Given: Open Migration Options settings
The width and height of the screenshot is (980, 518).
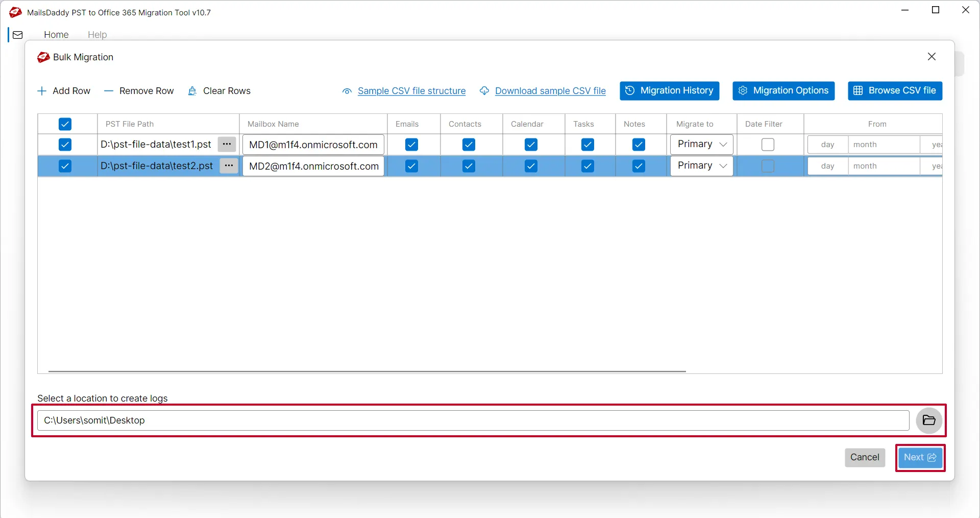Looking at the screenshot, I should coord(783,91).
